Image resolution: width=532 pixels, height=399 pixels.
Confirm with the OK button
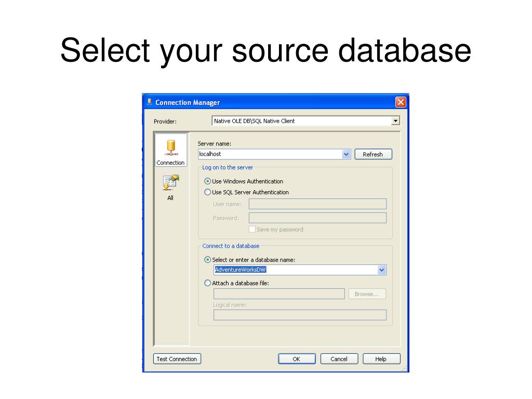pos(297,359)
